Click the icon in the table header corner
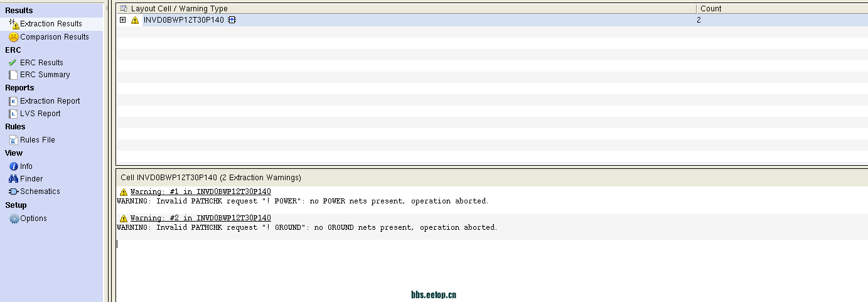The height and width of the screenshot is (302, 868). [x=124, y=9]
